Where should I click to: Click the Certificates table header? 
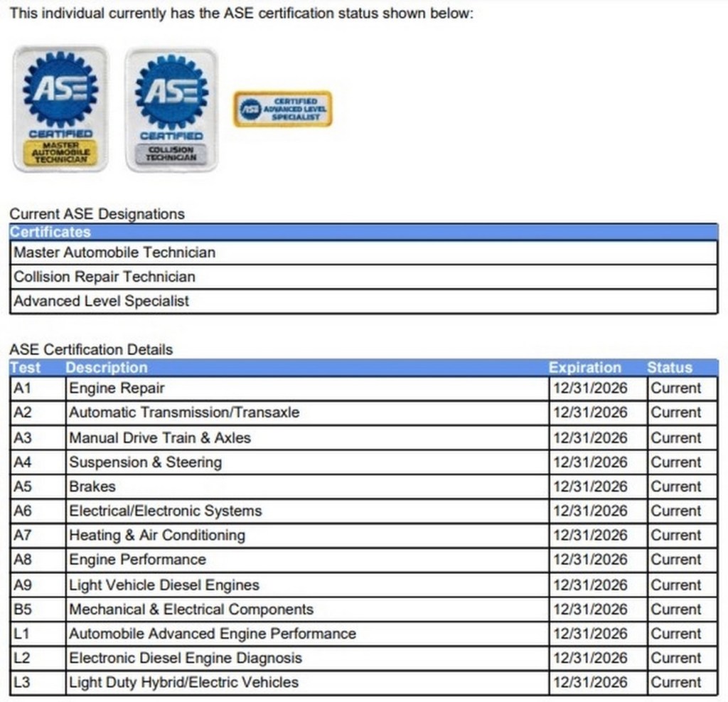(50, 232)
